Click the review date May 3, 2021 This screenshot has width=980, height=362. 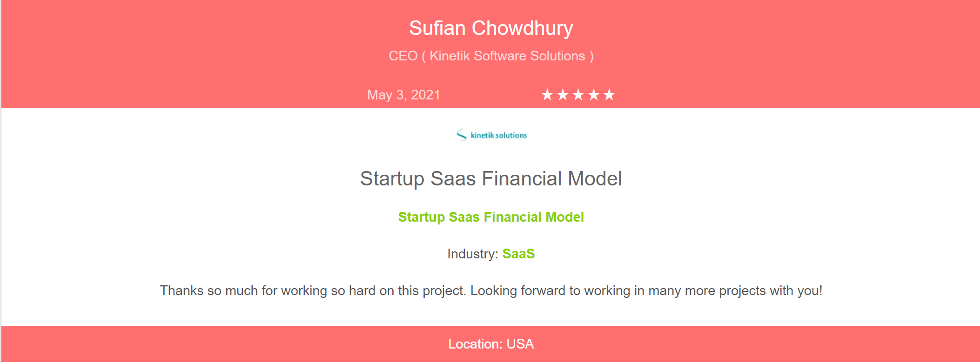(403, 95)
